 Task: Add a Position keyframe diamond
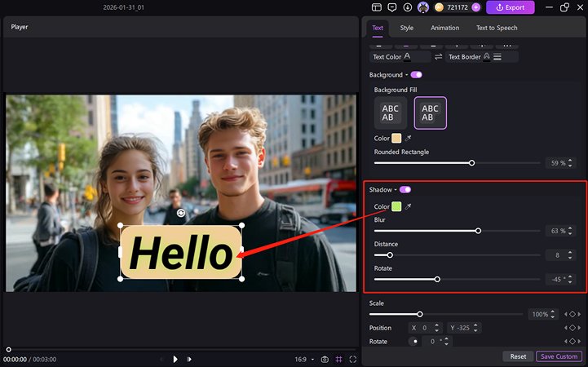click(x=573, y=328)
